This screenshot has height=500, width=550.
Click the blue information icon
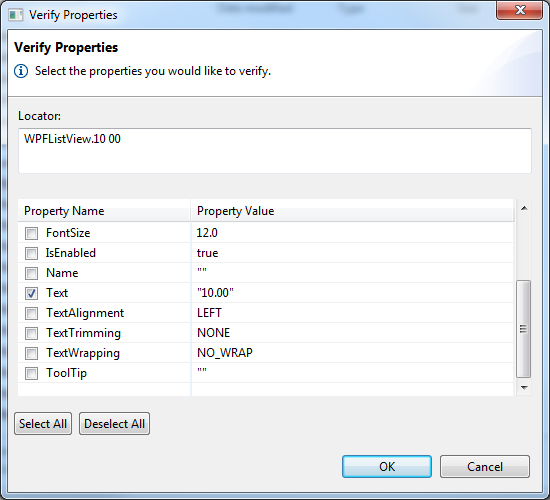[21, 71]
